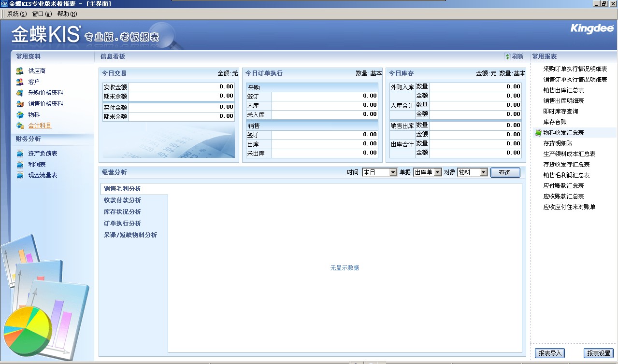Screen dimensions: 618x364
Task: Click the 报表导入 button
Action: tap(549, 353)
